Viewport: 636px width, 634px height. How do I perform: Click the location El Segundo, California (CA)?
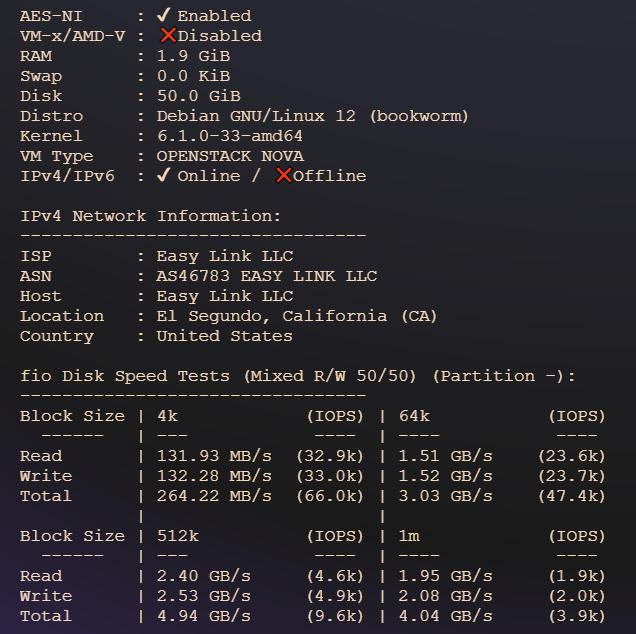coord(297,316)
